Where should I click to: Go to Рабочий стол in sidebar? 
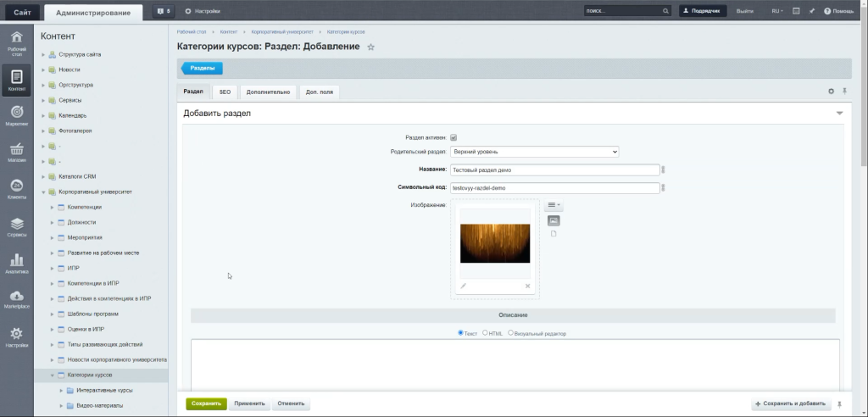[16, 42]
